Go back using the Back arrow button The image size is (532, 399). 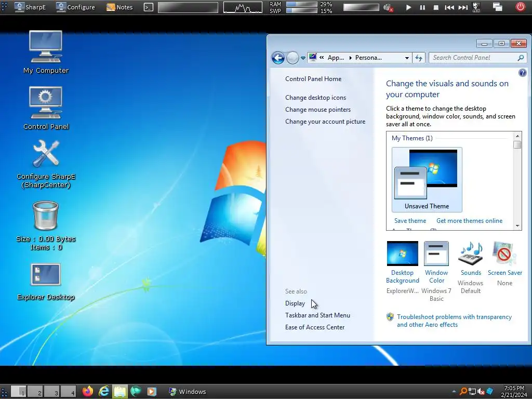[x=278, y=58]
